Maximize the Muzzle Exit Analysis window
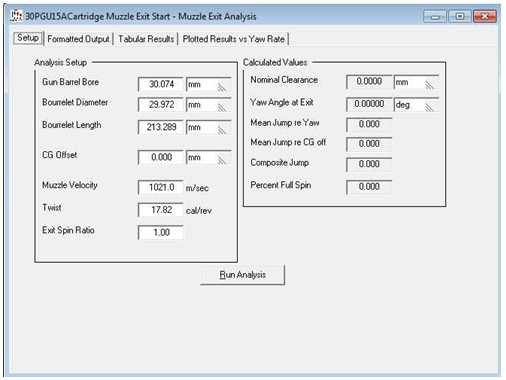 460,16
